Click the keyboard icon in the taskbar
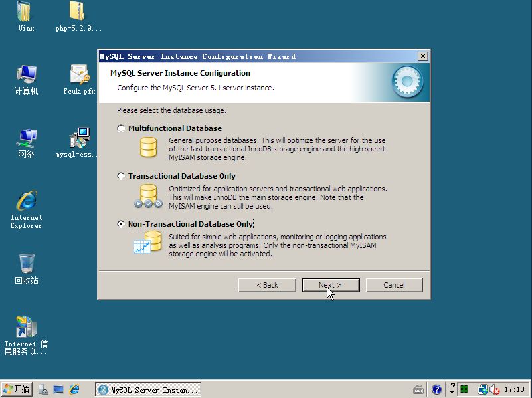 pos(418,389)
